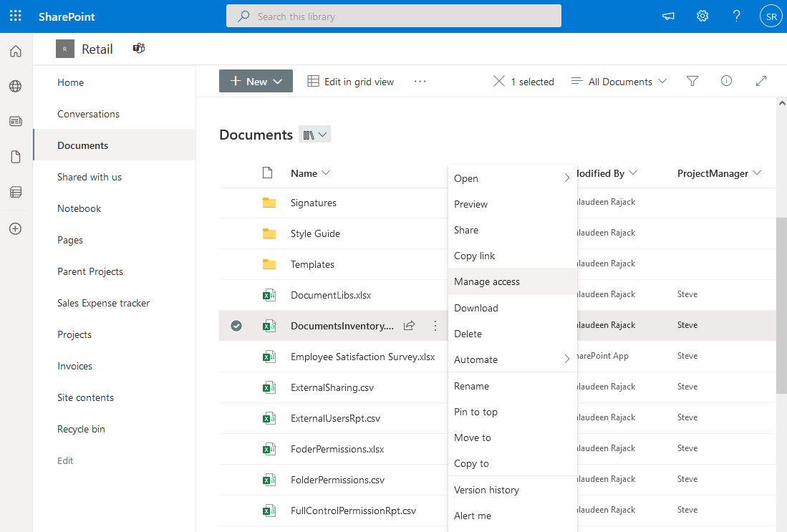The height and width of the screenshot is (532, 787).
Task: Share the DocumentsInventory file via its share icon
Action: (x=409, y=325)
